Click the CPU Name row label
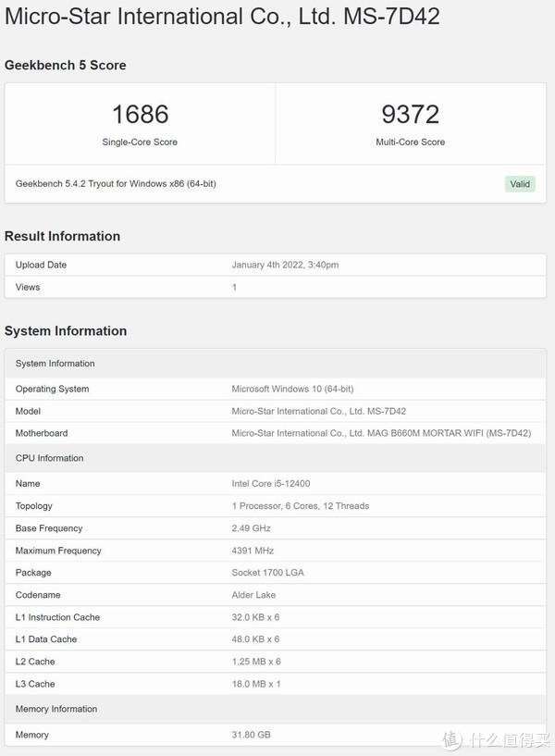Screen dimensions: 555x756 click(x=28, y=483)
